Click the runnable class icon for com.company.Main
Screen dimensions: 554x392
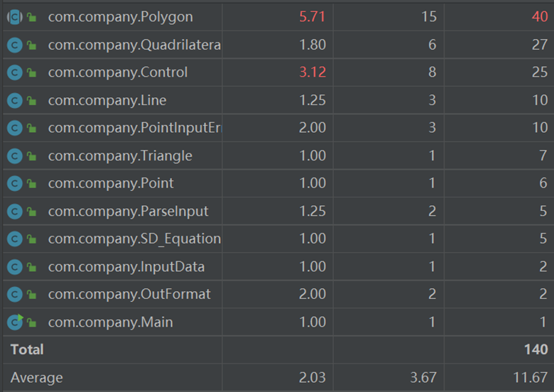click(14, 322)
